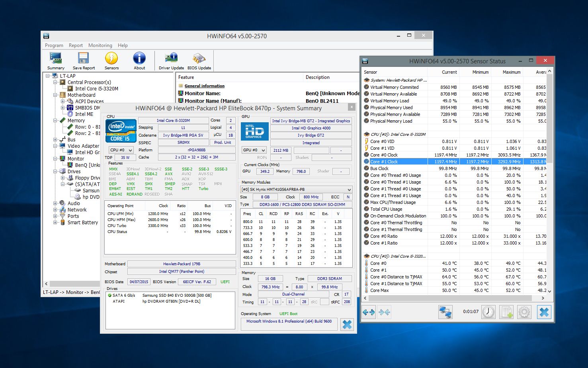Click the Maximum column header in Sensor Status
Viewport: 588px width, 368px height.
point(507,72)
